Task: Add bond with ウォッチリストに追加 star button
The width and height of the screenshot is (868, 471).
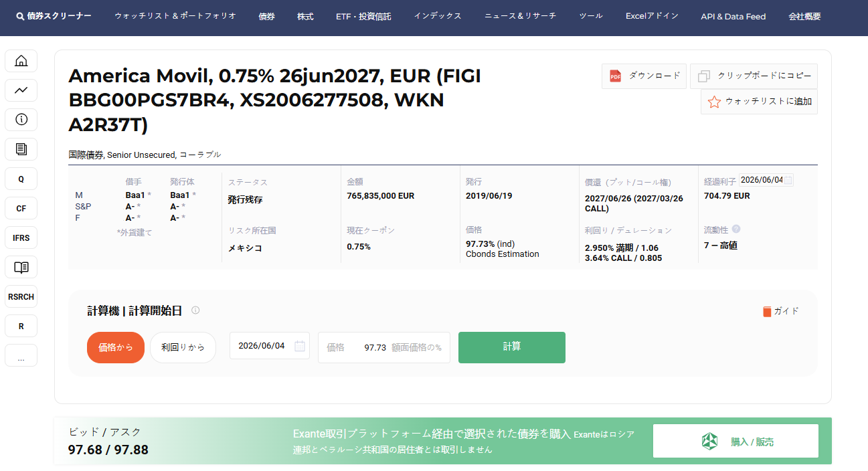Action: pyautogui.click(x=759, y=102)
